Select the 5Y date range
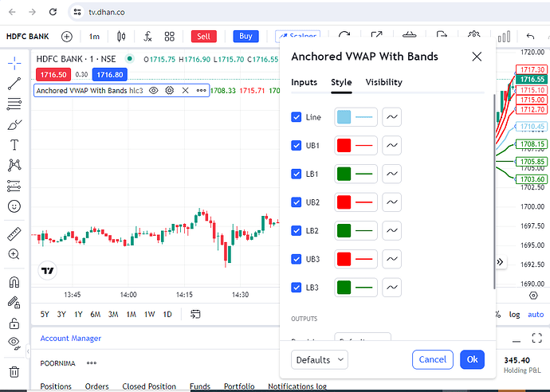 tap(45, 314)
